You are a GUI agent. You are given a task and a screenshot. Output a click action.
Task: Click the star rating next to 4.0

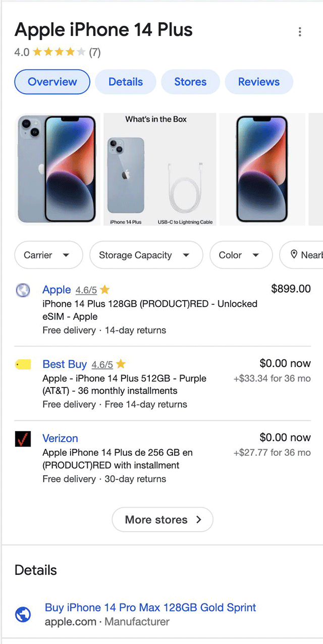(59, 52)
